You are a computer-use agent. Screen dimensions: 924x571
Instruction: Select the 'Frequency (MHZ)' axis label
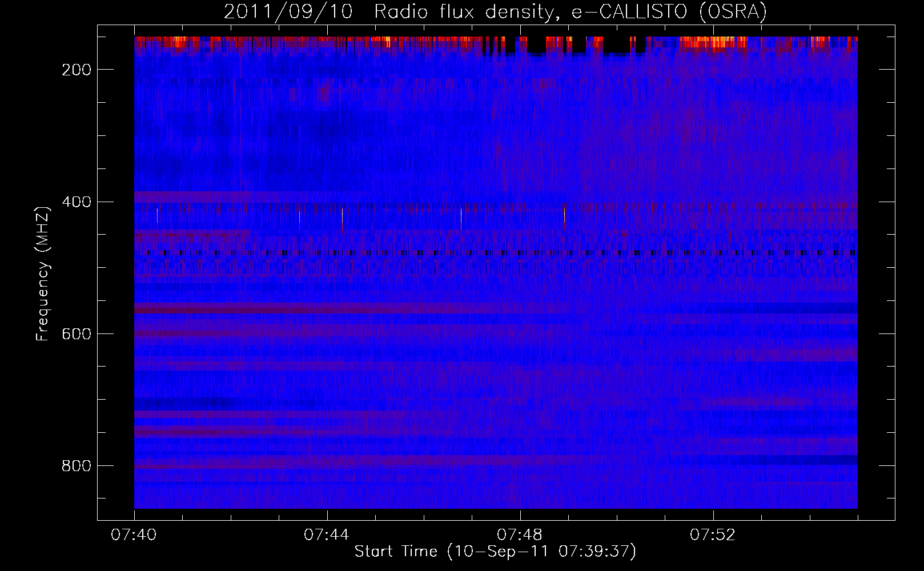pyautogui.click(x=43, y=274)
